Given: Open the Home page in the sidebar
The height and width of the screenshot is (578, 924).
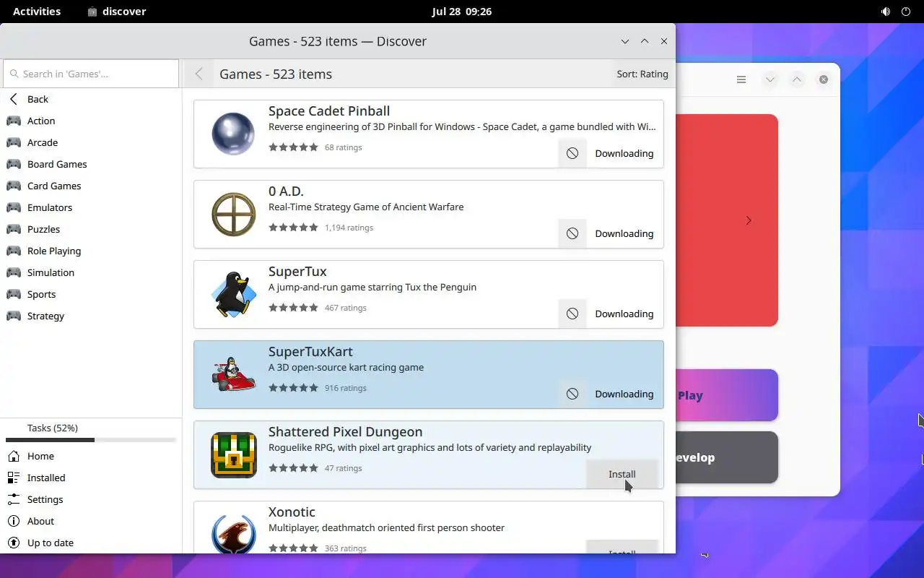Looking at the screenshot, I should [91, 456].
